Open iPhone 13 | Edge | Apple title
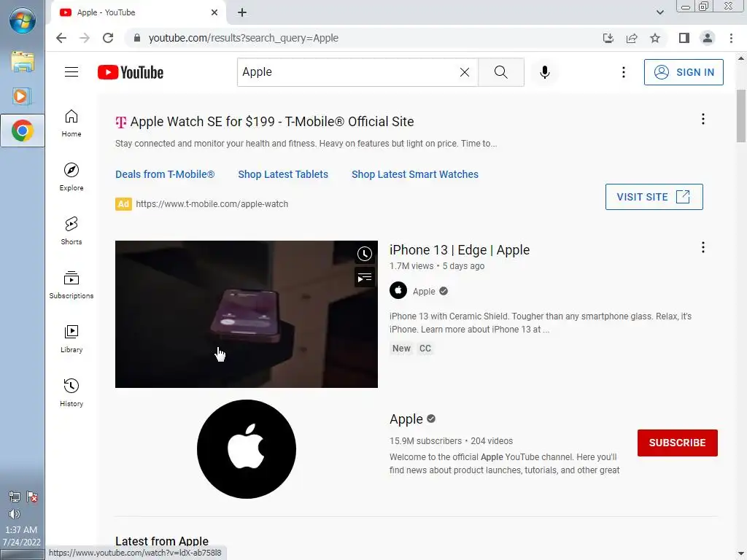This screenshot has height=560, width=747. (x=460, y=250)
